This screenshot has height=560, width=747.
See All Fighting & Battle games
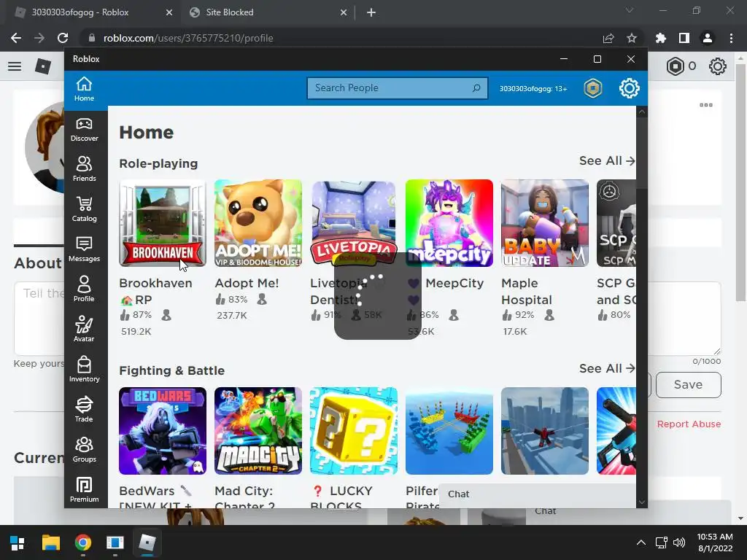(607, 368)
